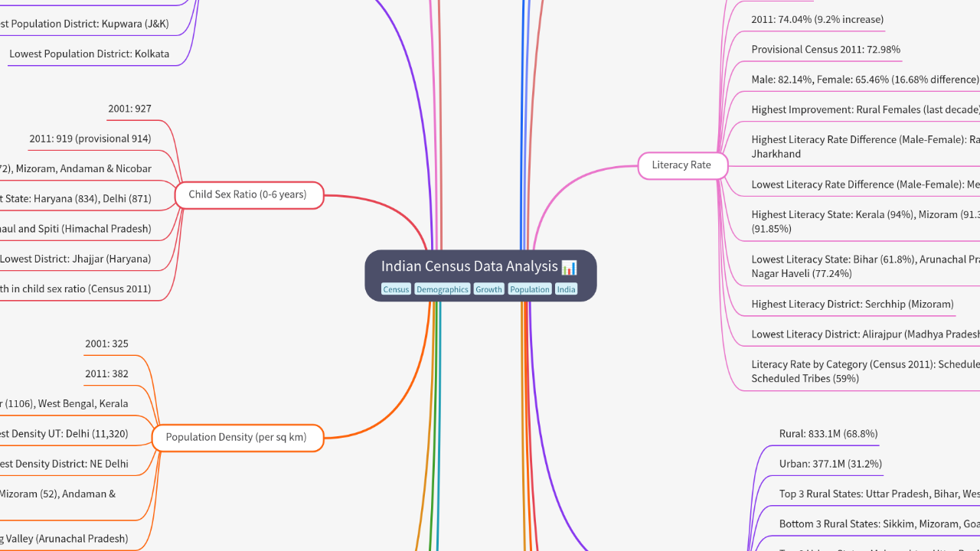980x551 pixels.
Task: Click 'Density District: NE Delhi' leaf
Action: (x=64, y=463)
